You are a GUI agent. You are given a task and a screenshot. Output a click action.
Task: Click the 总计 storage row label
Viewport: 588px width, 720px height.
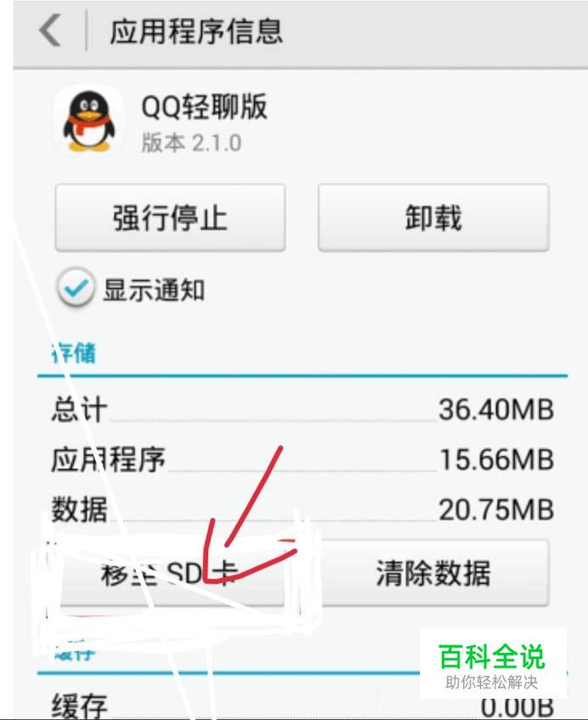[x=79, y=409]
